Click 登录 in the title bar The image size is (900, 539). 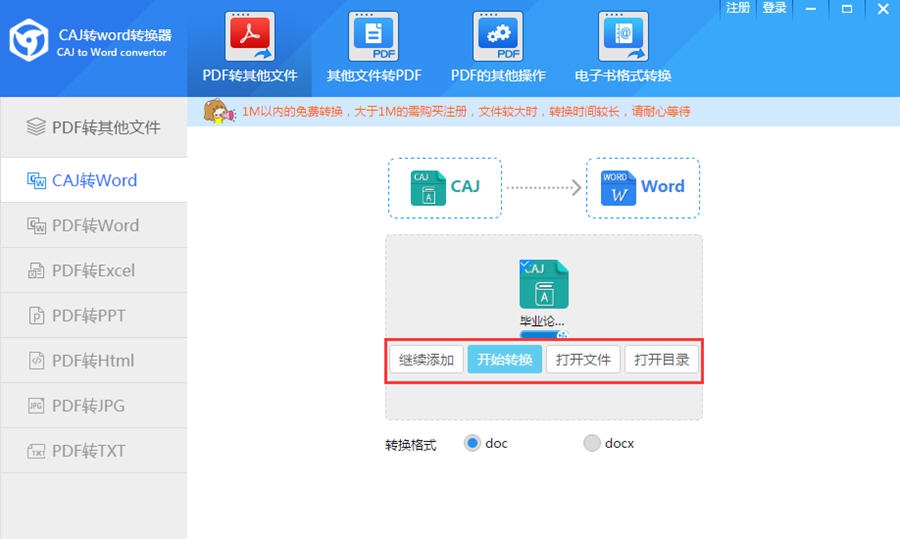(774, 8)
